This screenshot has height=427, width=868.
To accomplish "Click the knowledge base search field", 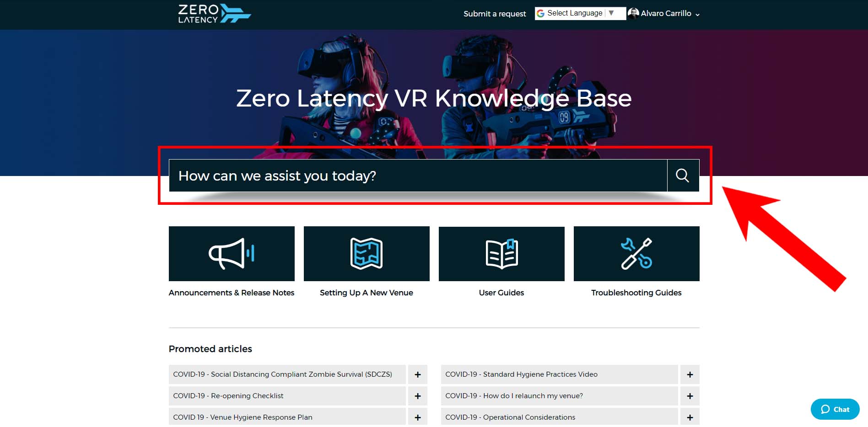I will 418,176.
